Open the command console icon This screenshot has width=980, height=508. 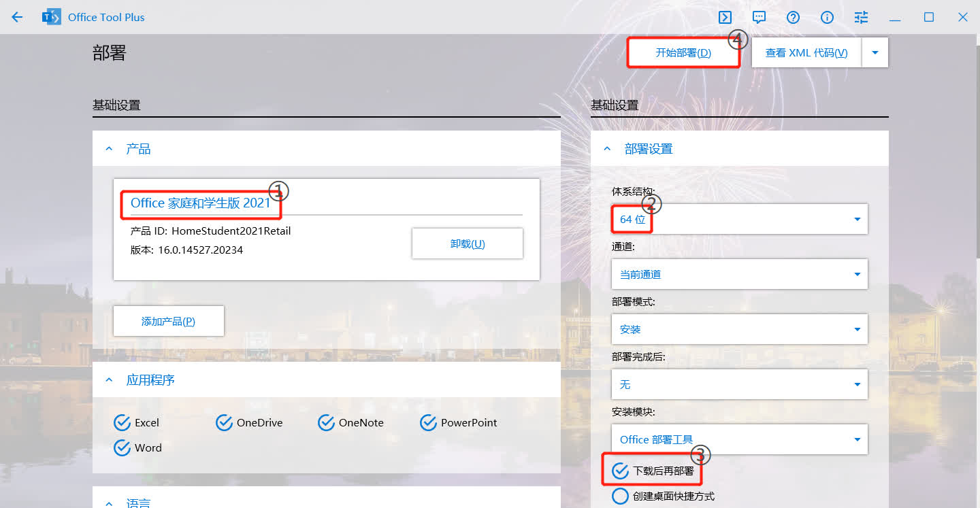[725, 17]
